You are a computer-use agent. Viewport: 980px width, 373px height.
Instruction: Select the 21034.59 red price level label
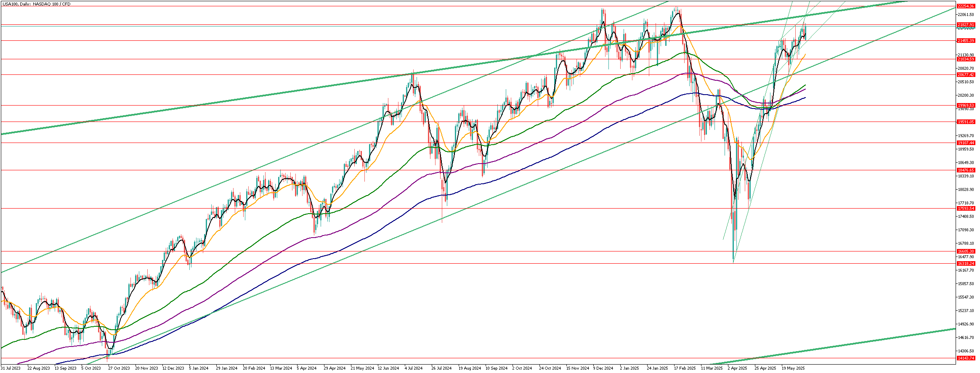[x=966, y=59]
